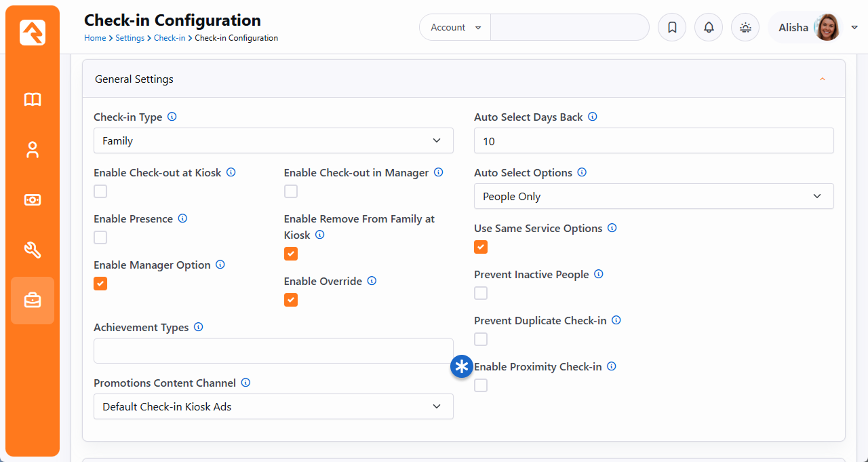Go to Settings breadcrumb link
This screenshot has width=868, height=462.
coord(130,38)
